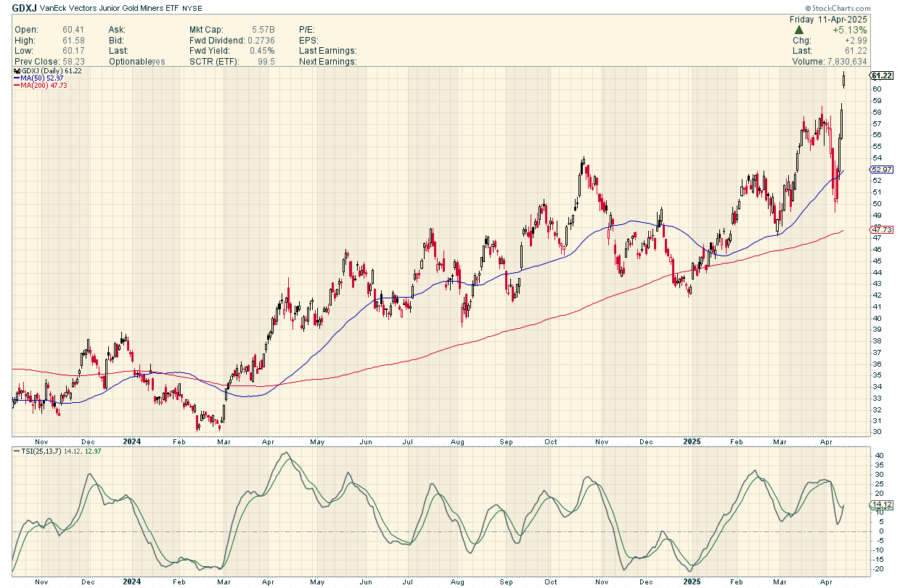Click the Bid label
900x588 pixels.
click(x=117, y=41)
